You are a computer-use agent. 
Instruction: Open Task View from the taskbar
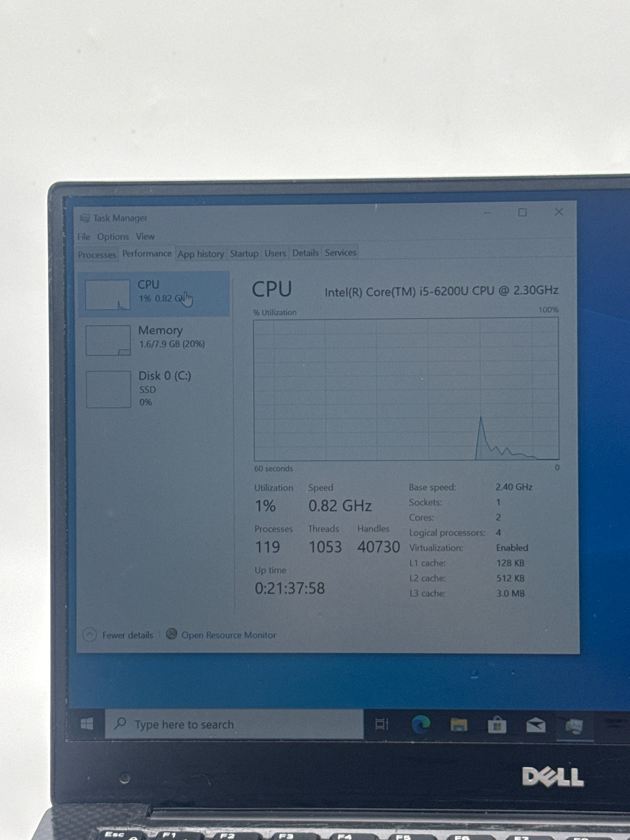(x=382, y=724)
